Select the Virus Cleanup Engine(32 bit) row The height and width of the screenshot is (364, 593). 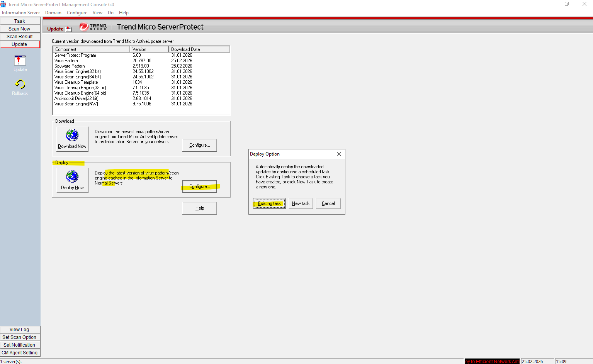141,88
